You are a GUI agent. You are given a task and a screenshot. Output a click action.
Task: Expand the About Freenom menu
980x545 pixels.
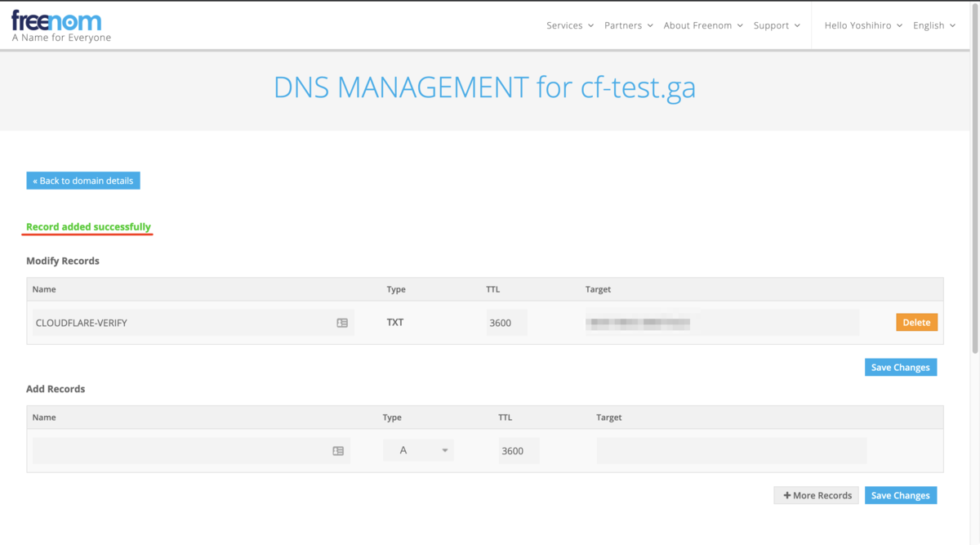point(703,25)
